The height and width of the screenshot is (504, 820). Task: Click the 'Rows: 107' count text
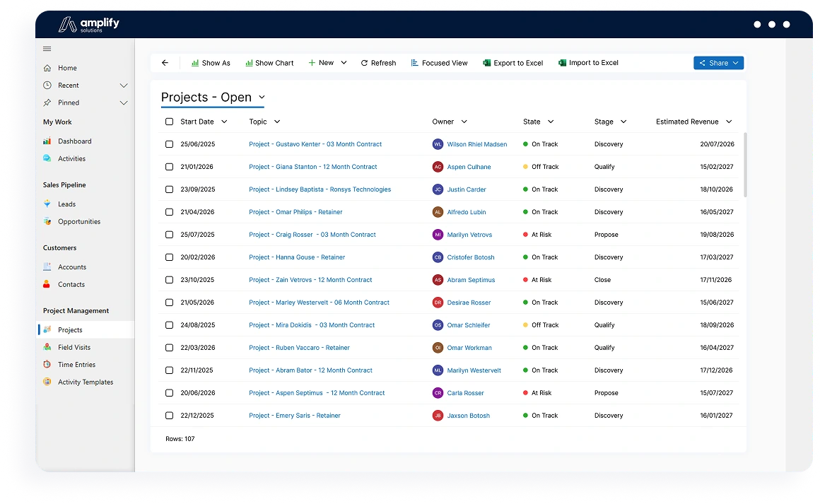click(180, 439)
